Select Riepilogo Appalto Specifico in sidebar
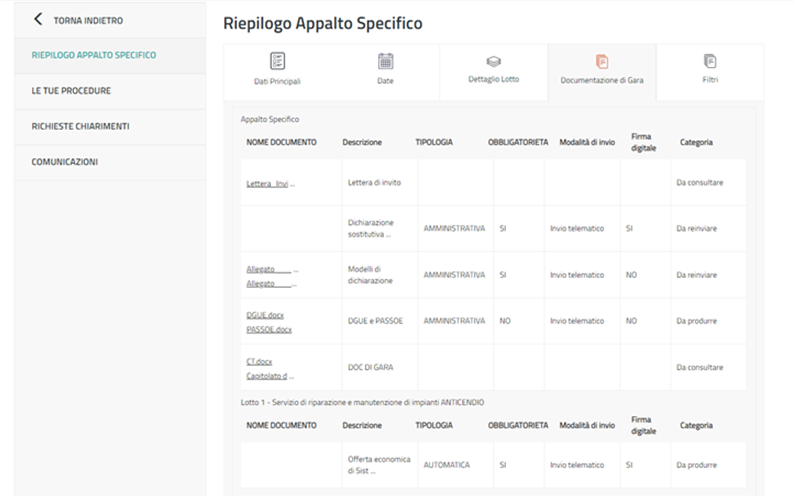This screenshot has height=496, width=794. tap(94, 55)
